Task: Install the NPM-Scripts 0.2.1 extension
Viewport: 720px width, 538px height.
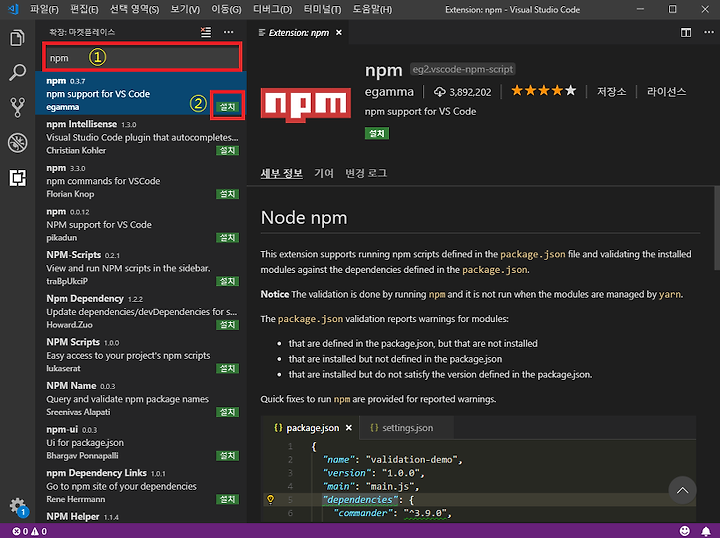Action: point(227,281)
